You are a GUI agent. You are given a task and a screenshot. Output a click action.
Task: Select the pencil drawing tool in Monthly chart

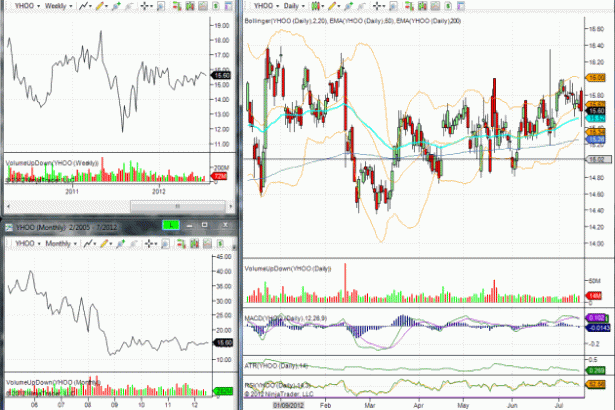point(104,244)
